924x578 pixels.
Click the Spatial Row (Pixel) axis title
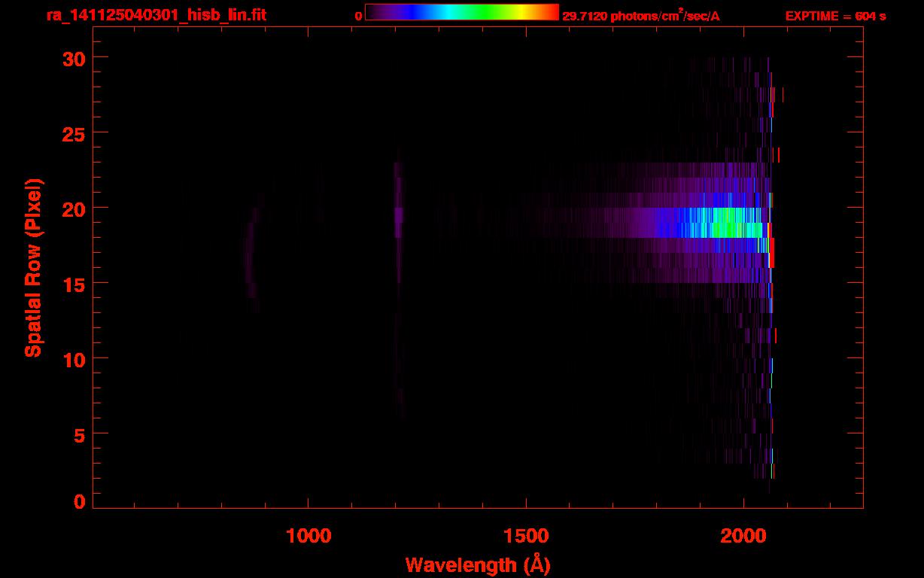click(33, 267)
